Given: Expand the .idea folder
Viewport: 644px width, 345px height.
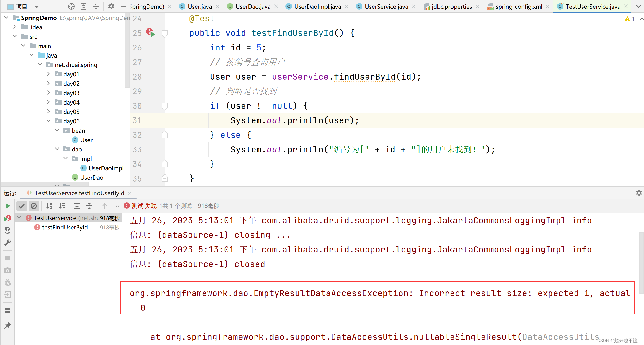Looking at the screenshot, I should coord(15,27).
